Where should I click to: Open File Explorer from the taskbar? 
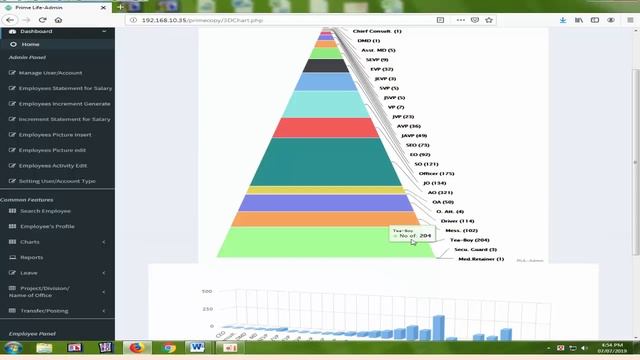coord(44,348)
